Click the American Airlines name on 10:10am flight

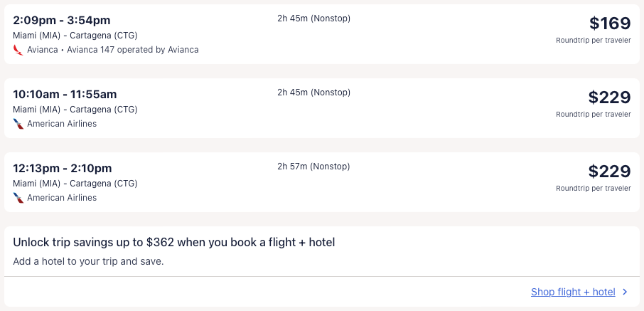coord(62,124)
